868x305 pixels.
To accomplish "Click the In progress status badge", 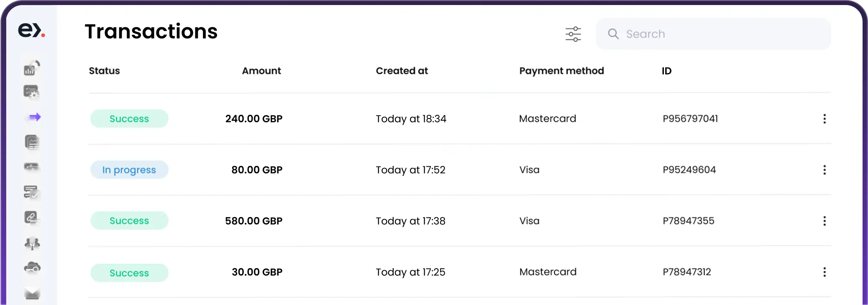I will pos(129,170).
